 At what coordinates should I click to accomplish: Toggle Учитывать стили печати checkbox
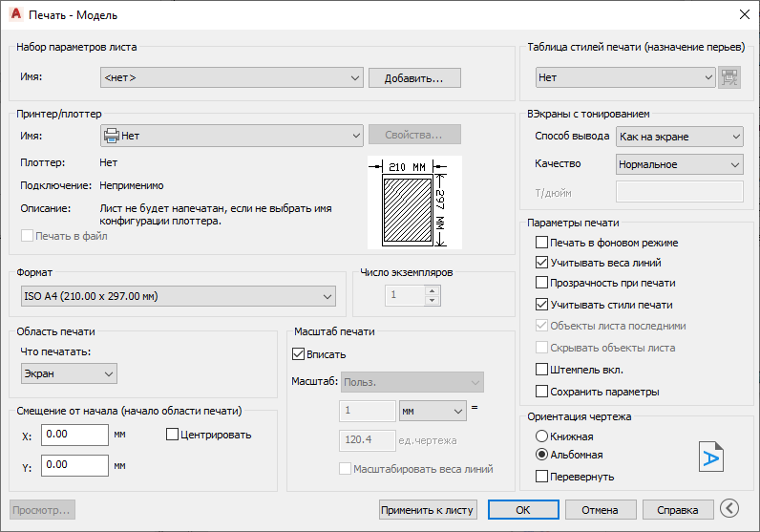(x=541, y=305)
